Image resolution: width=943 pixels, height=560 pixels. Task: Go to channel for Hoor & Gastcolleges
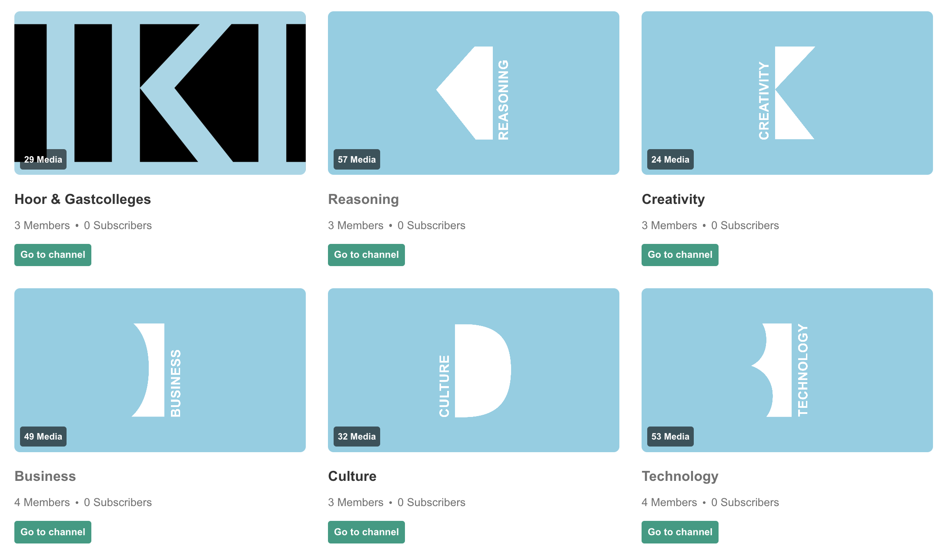tap(53, 255)
